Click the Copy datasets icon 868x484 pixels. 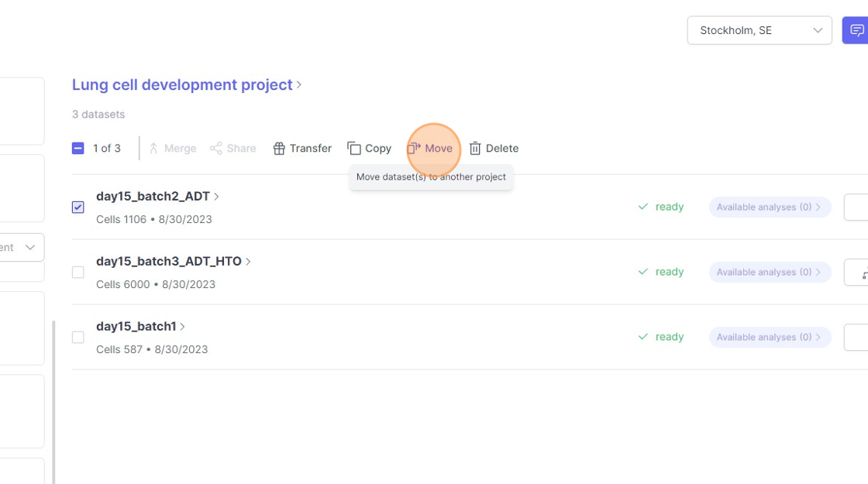pyautogui.click(x=354, y=149)
